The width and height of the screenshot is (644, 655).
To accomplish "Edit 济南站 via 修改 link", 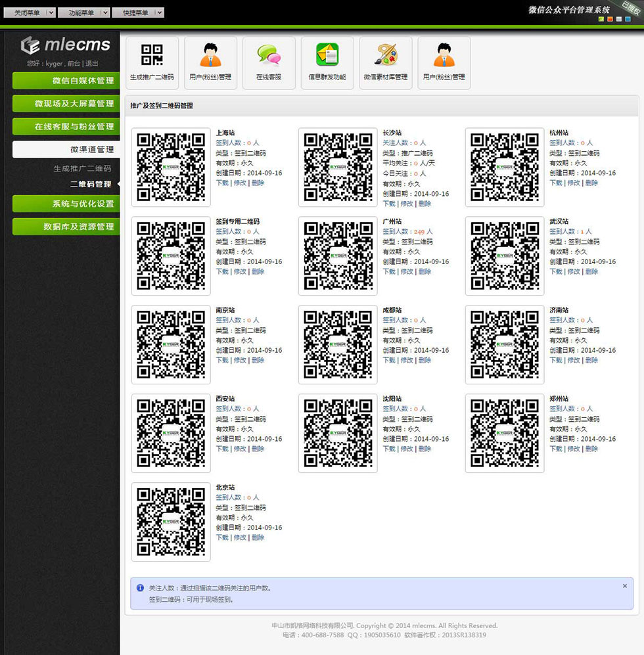I will click(574, 360).
